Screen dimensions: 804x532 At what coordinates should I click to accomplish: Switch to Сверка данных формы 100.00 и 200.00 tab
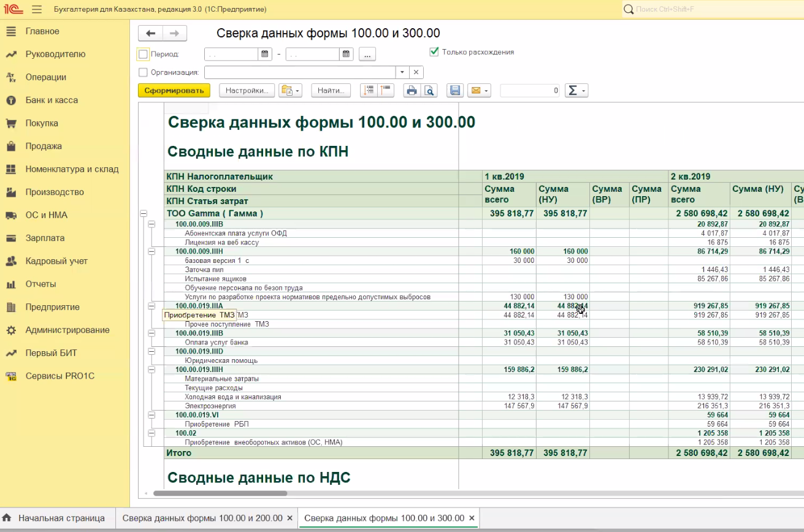point(202,518)
